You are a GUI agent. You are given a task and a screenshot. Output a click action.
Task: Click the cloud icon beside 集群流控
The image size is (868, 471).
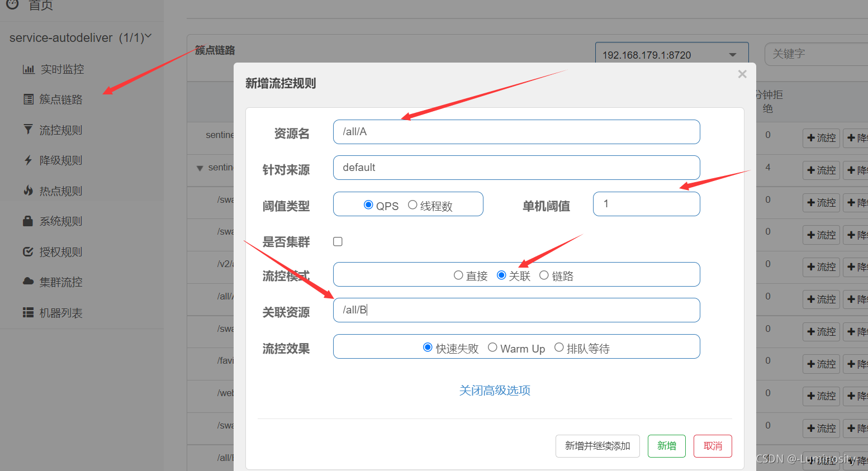pos(28,281)
